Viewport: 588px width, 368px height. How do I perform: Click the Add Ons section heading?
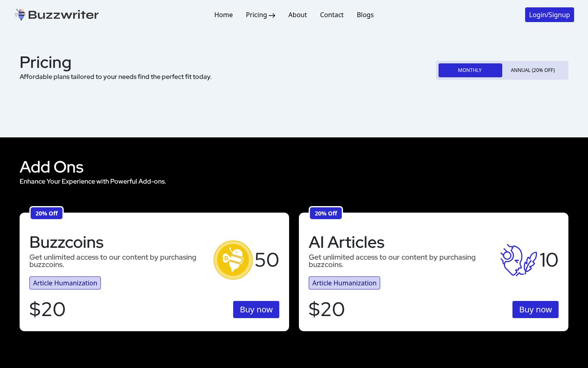click(51, 167)
